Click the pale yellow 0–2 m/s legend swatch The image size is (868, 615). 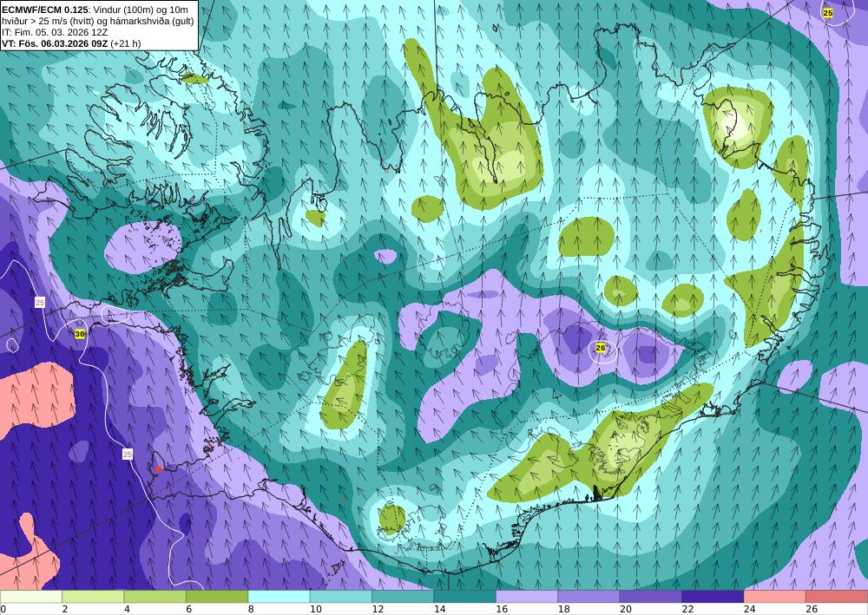point(31,597)
